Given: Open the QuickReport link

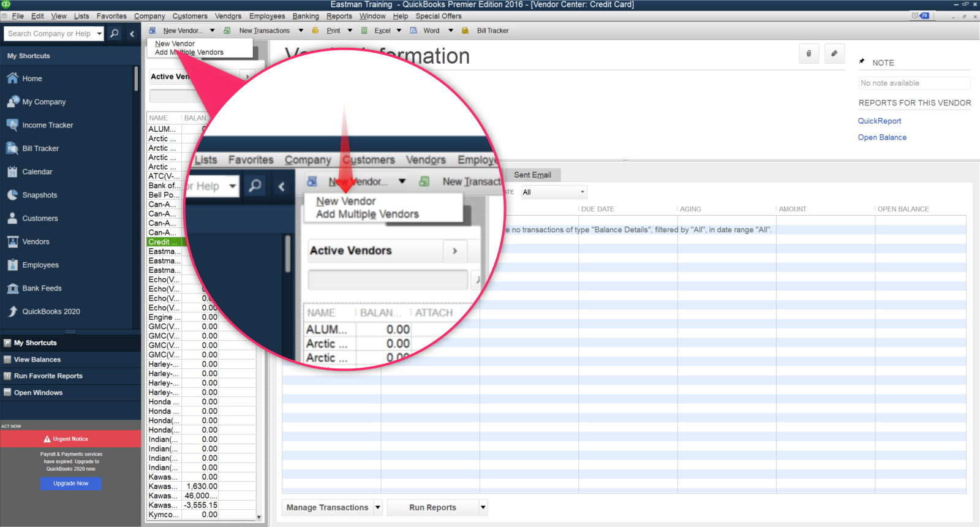Looking at the screenshot, I should [x=879, y=121].
